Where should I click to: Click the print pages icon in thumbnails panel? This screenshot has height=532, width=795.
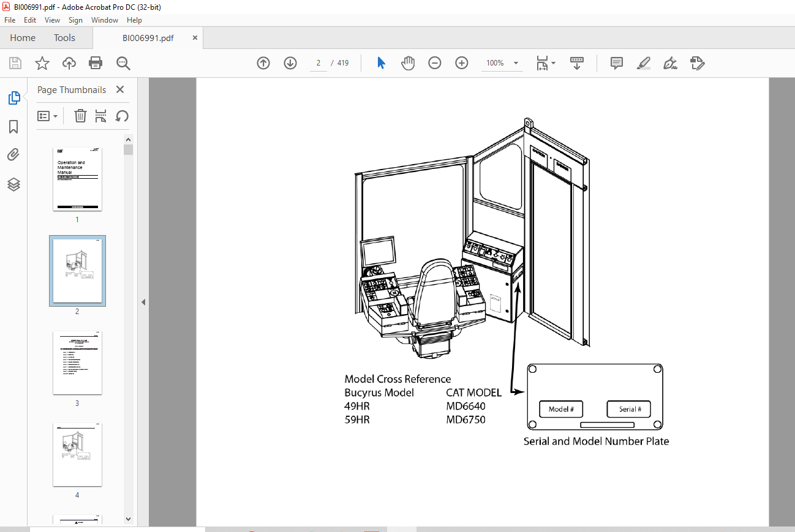101,116
